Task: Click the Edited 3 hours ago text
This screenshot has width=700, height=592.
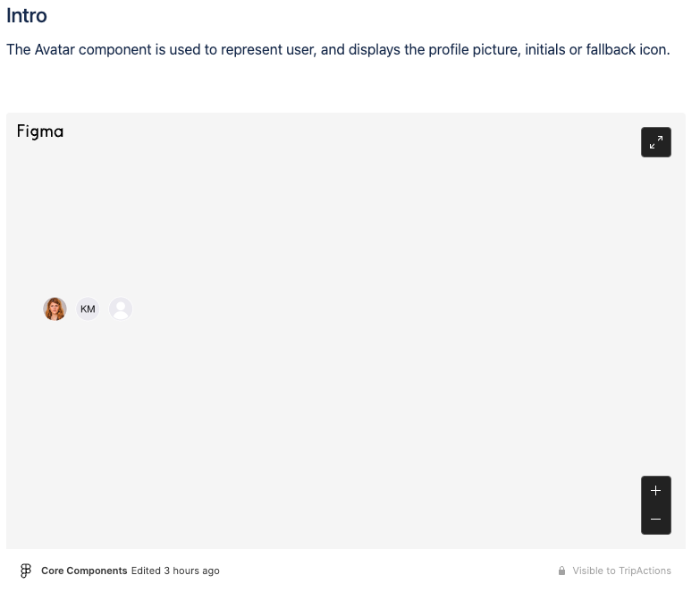Action: click(175, 571)
